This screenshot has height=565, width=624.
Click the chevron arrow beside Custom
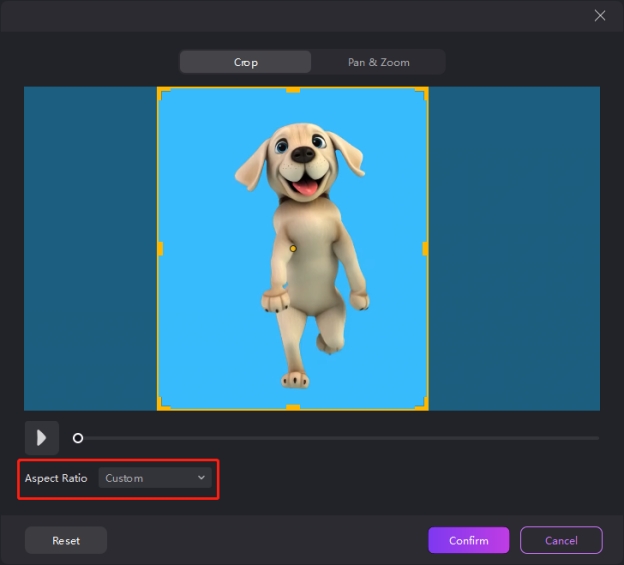coord(201,478)
